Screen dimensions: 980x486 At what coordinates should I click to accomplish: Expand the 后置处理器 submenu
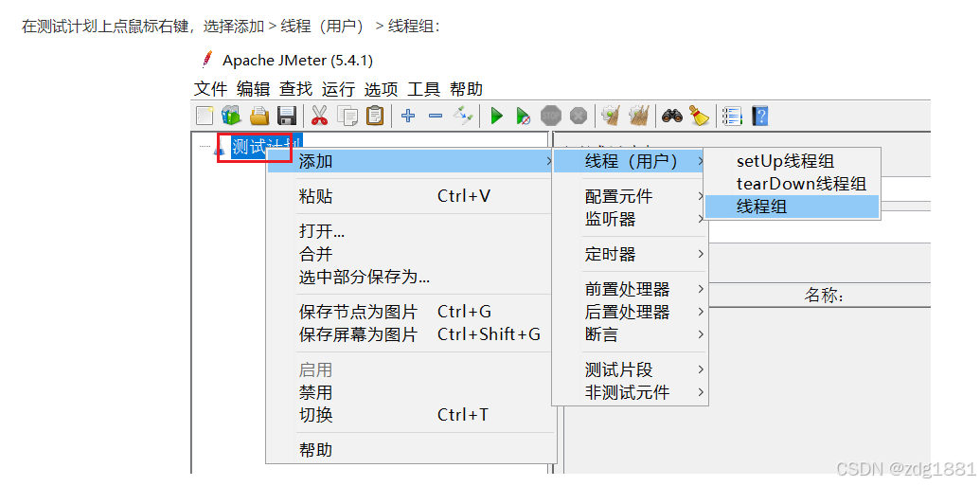[630, 312]
